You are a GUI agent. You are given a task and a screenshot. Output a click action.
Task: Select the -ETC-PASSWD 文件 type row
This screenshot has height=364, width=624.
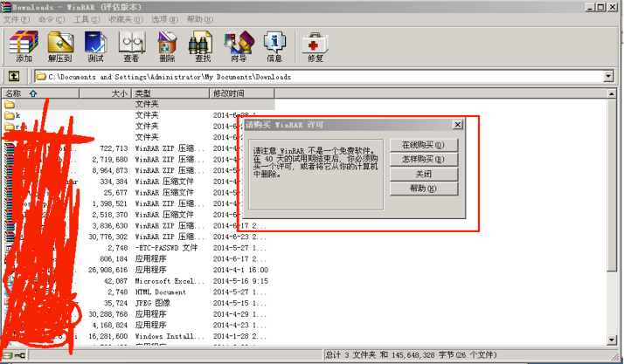pyautogui.click(x=137, y=248)
